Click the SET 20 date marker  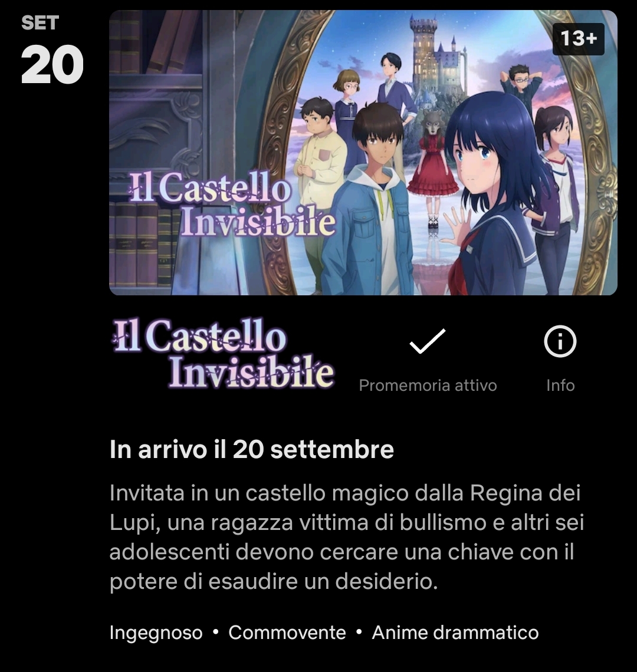[52, 50]
